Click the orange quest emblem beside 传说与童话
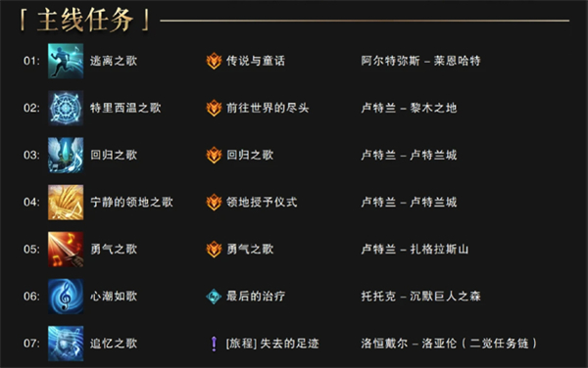Screen dimensions: 588x368 (214, 61)
